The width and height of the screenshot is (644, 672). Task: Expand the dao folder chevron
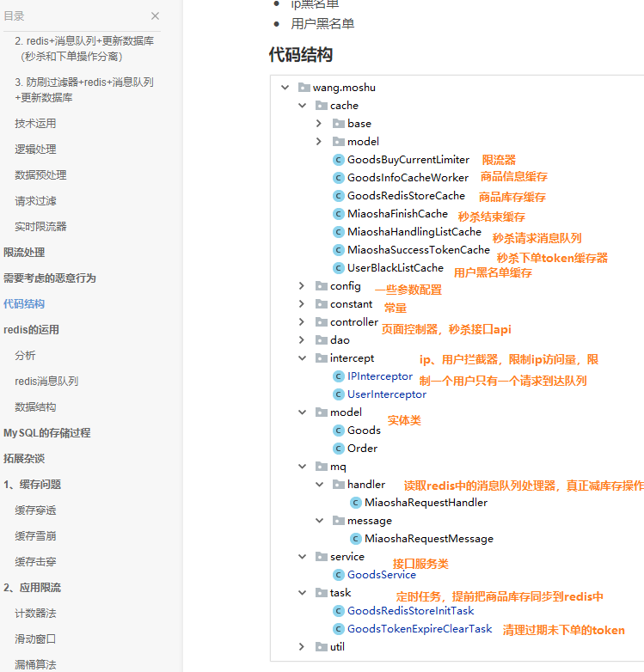coord(302,339)
